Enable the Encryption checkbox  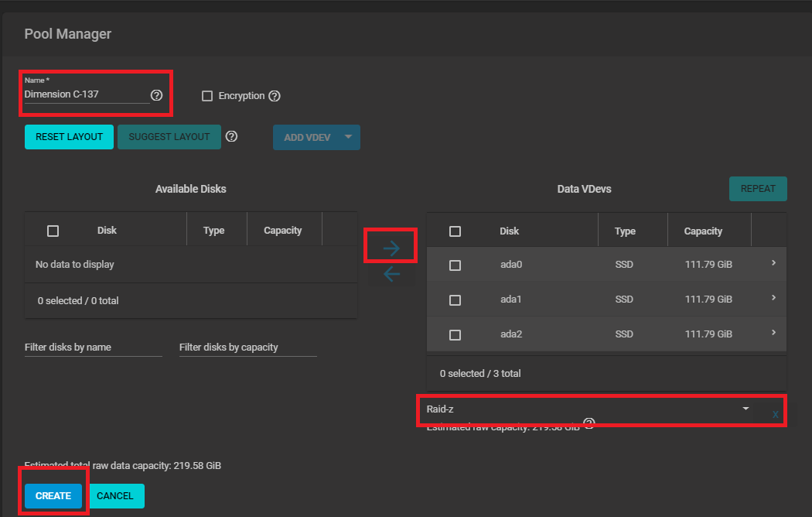(207, 96)
